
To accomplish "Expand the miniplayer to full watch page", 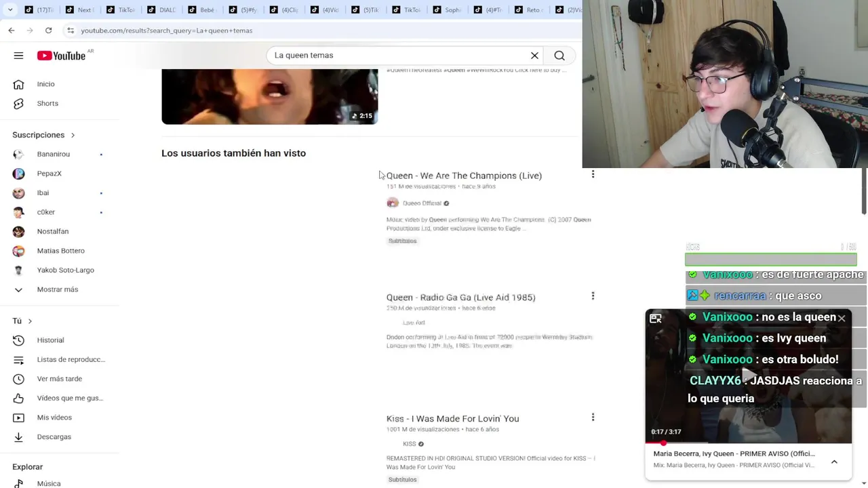I will coord(656,319).
